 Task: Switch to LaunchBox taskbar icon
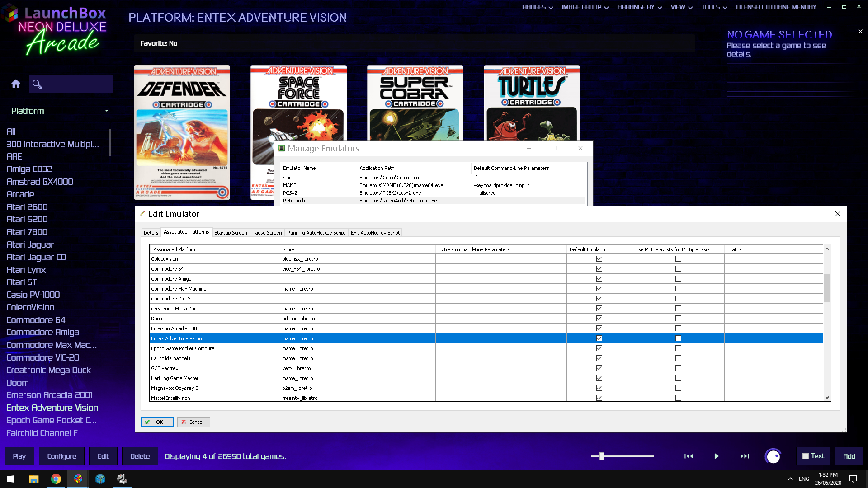pos(78,479)
